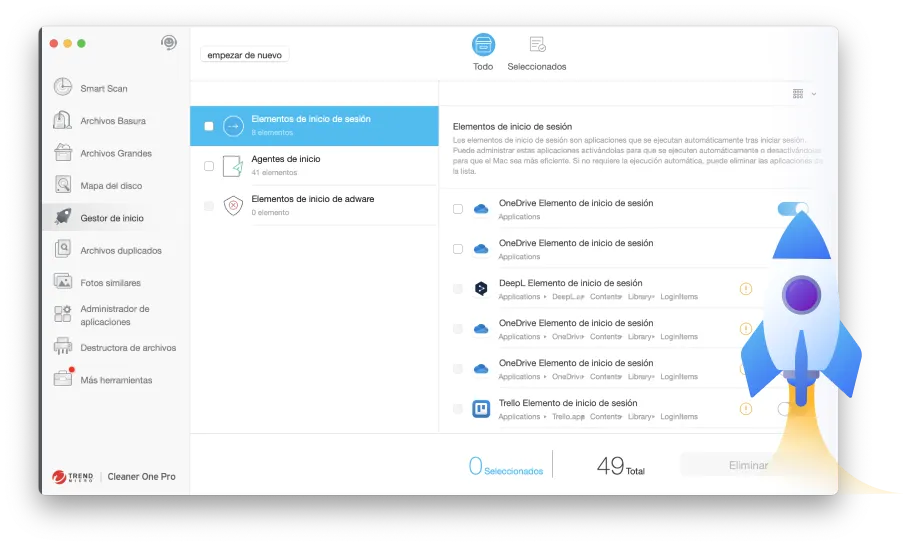
Task: Check the Agentes de inicio checkbox
Action: (209, 166)
